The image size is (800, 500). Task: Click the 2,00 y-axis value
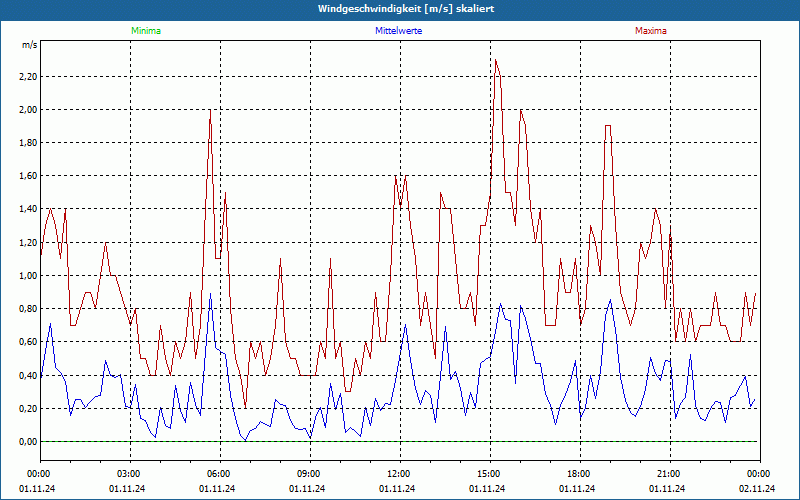click(29, 110)
